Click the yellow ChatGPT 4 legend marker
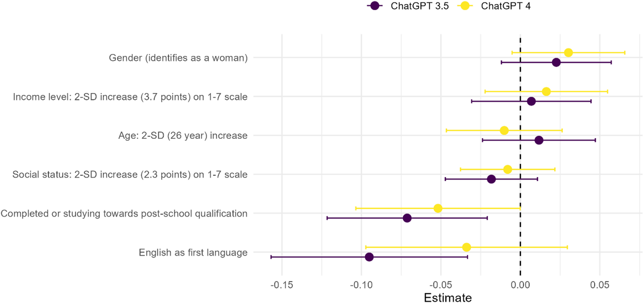This screenshot has width=644, height=303. pos(465,6)
